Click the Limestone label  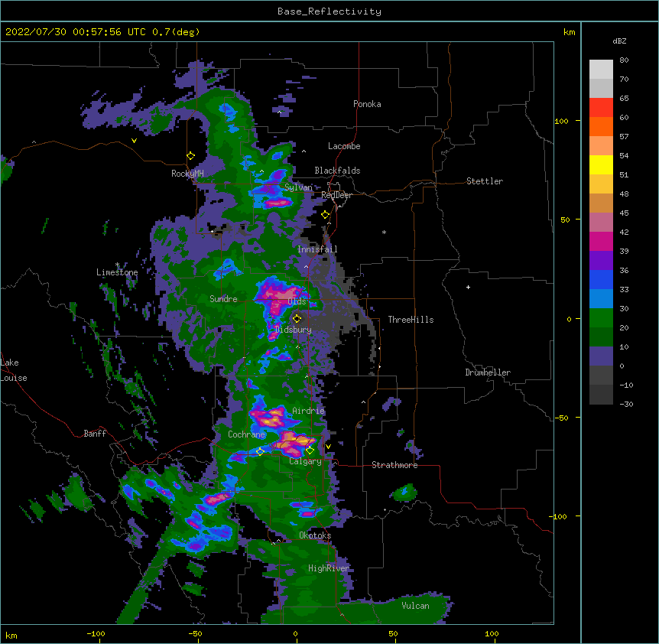pyautogui.click(x=117, y=272)
